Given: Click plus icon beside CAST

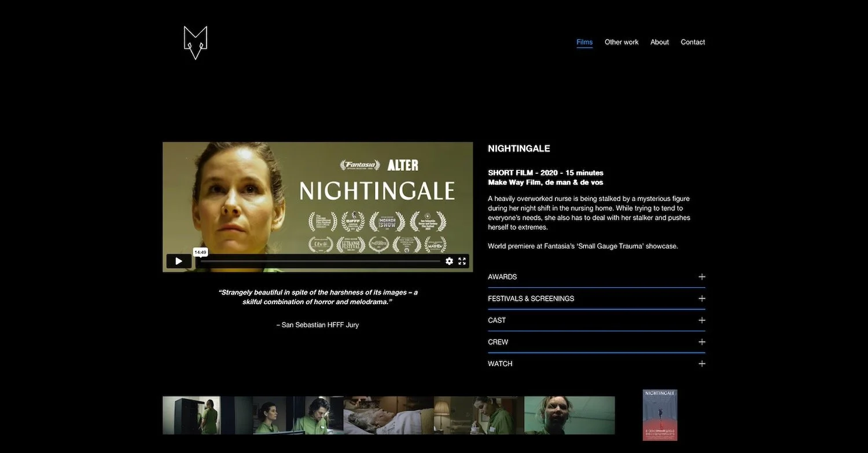Looking at the screenshot, I should [702, 320].
